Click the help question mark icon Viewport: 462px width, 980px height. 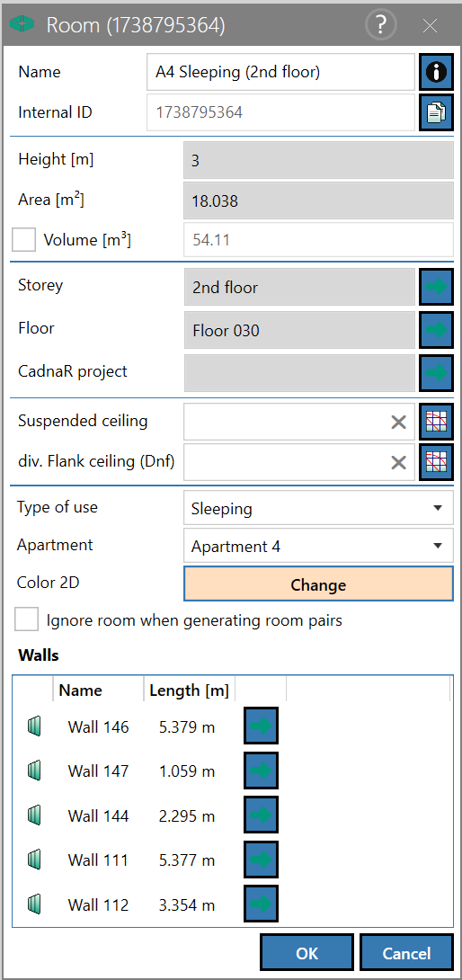381,25
